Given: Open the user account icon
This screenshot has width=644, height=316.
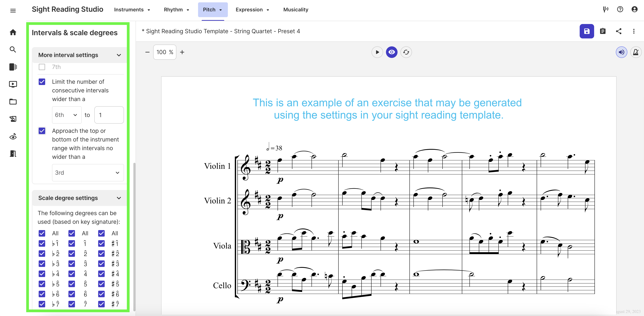Looking at the screenshot, I should (634, 10).
